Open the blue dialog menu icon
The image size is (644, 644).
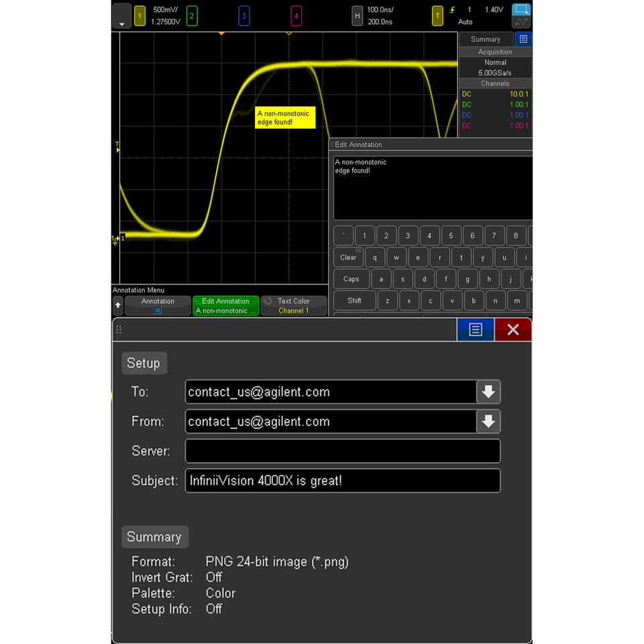475,329
